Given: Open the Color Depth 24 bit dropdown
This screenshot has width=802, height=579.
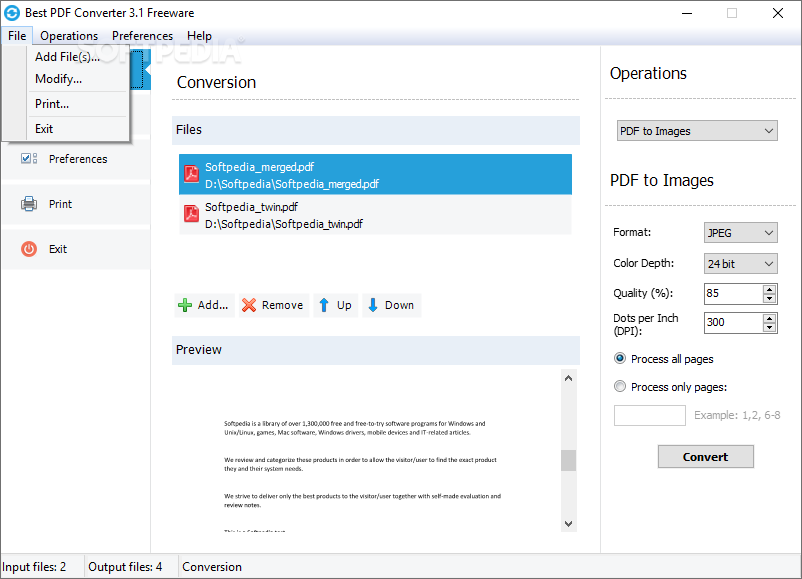Looking at the screenshot, I should (741, 264).
